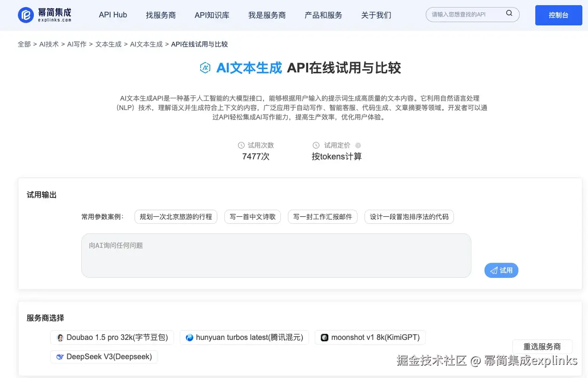Click the 控制台 button
This screenshot has width=588, height=378.
[x=558, y=15]
